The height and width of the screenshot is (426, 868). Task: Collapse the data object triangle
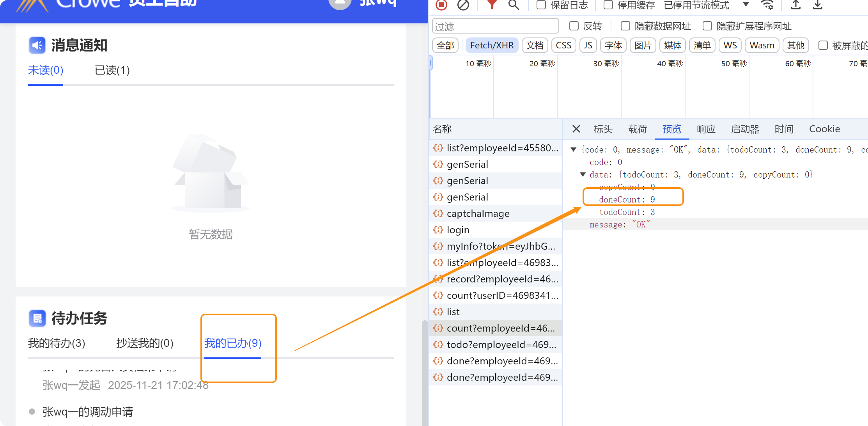[x=583, y=175]
